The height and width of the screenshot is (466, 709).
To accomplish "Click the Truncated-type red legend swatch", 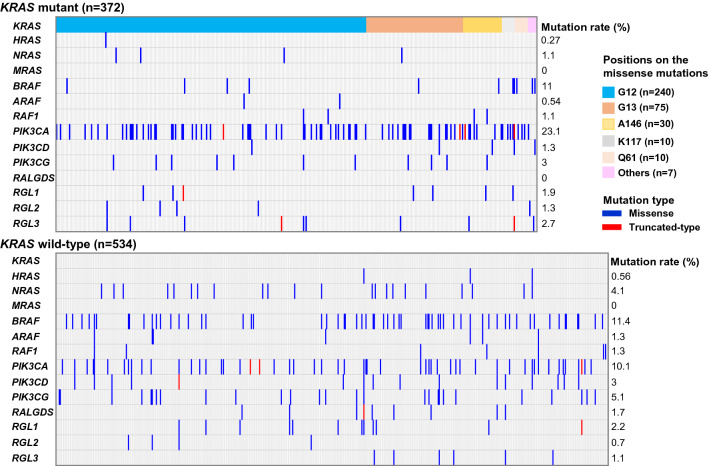I will pos(597,227).
